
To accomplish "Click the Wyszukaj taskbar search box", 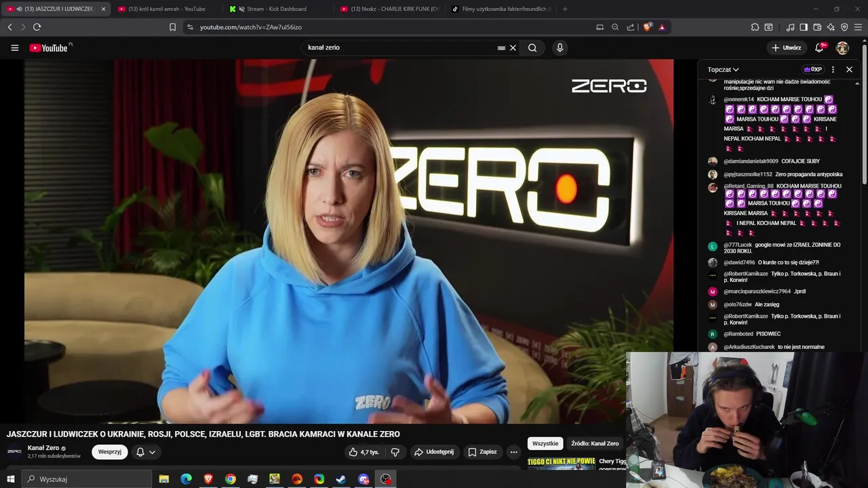I will (87, 479).
